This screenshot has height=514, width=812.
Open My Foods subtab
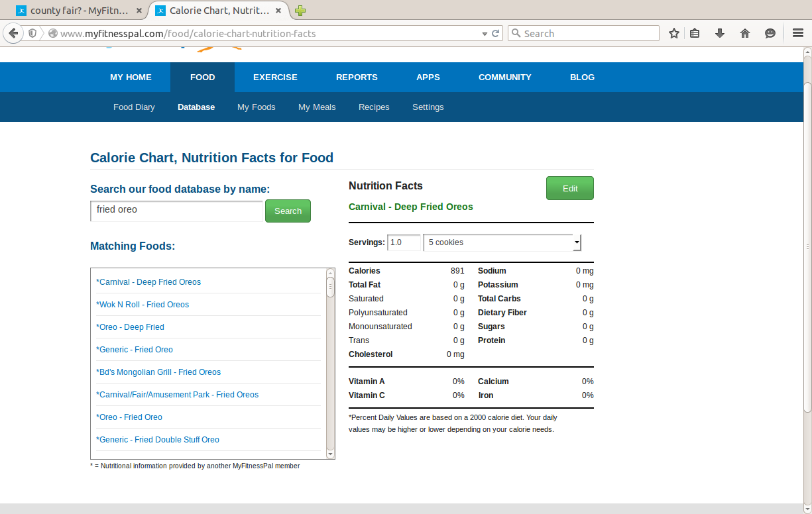click(257, 107)
